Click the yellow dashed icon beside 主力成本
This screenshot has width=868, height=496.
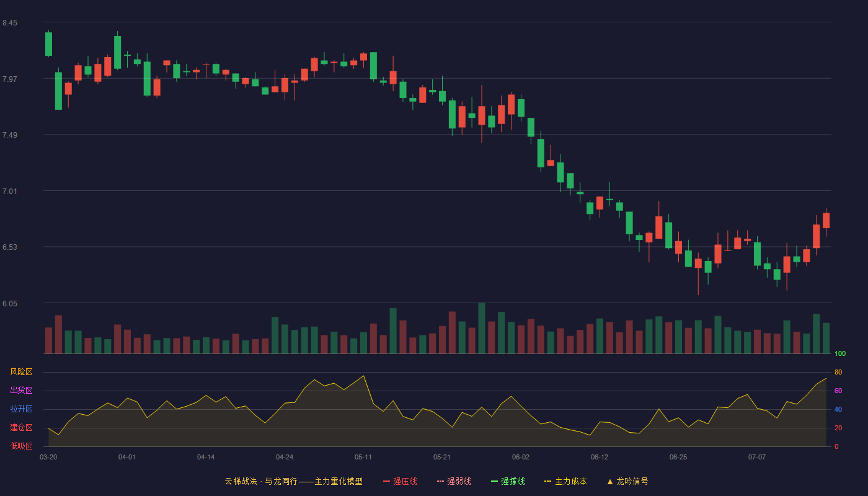tap(548, 481)
